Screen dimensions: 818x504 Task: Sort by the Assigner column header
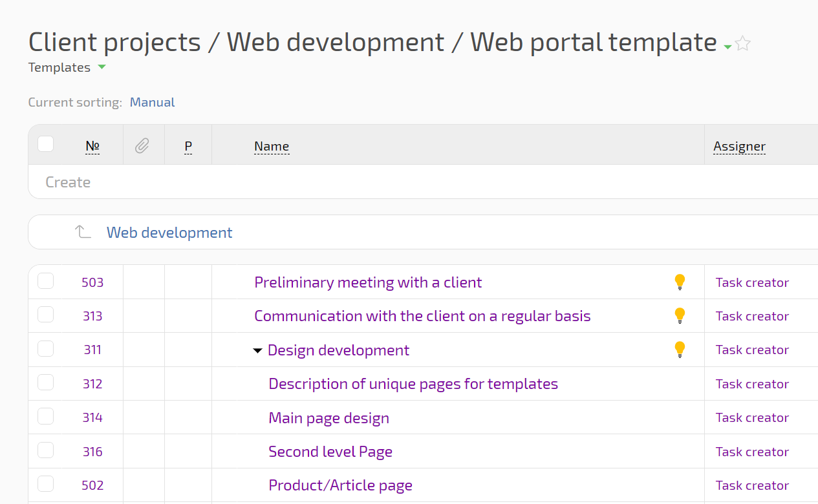(x=739, y=147)
